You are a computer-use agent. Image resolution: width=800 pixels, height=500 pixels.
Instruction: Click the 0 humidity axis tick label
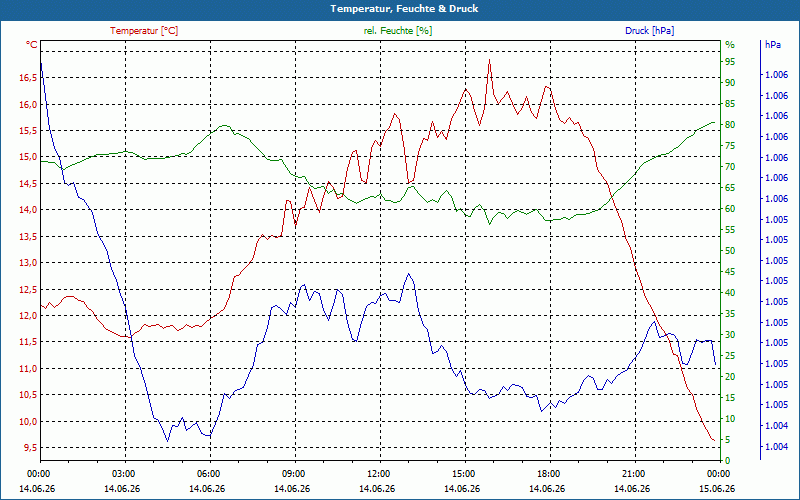click(x=728, y=461)
